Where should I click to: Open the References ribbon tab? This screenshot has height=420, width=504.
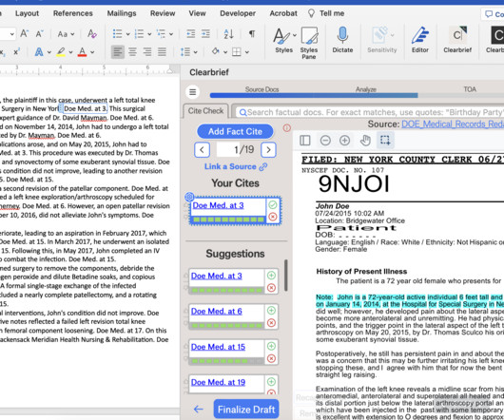73,13
